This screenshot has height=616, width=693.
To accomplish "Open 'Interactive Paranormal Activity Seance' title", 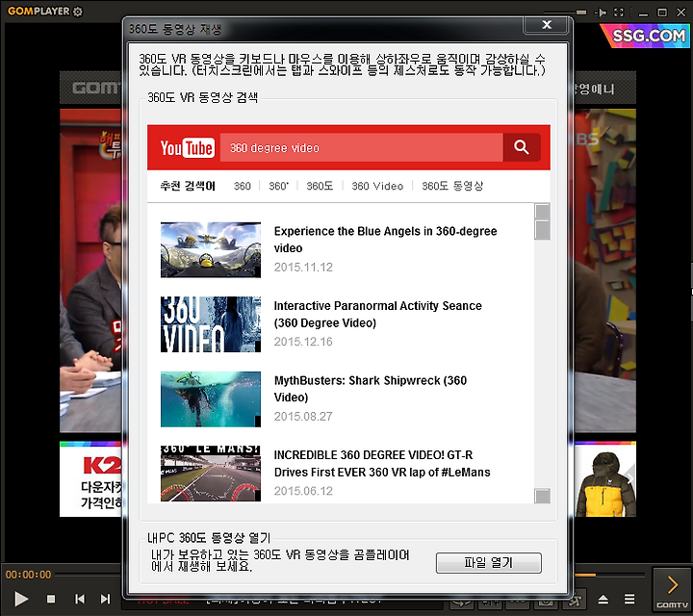I will [377, 314].
